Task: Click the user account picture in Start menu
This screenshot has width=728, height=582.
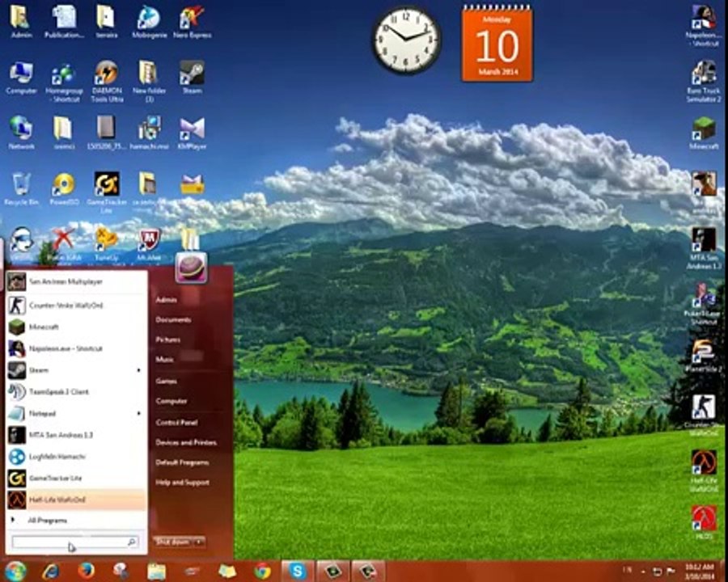Action: 191,268
